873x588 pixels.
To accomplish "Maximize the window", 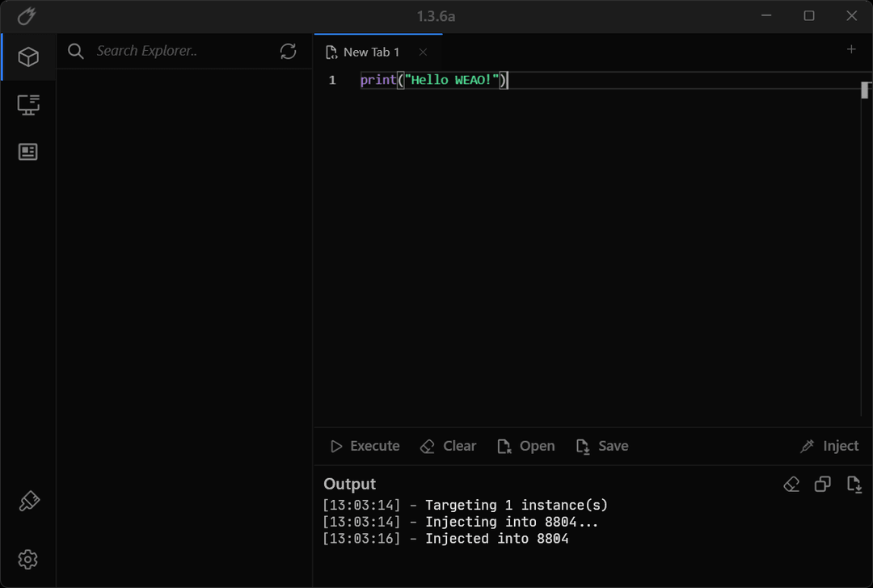I will [x=809, y=15].
